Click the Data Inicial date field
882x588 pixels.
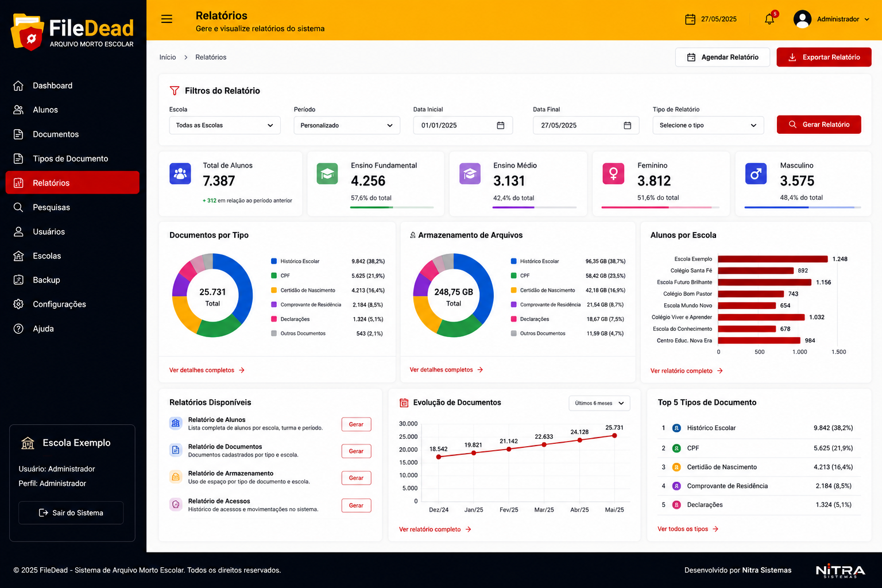[463, 125]
